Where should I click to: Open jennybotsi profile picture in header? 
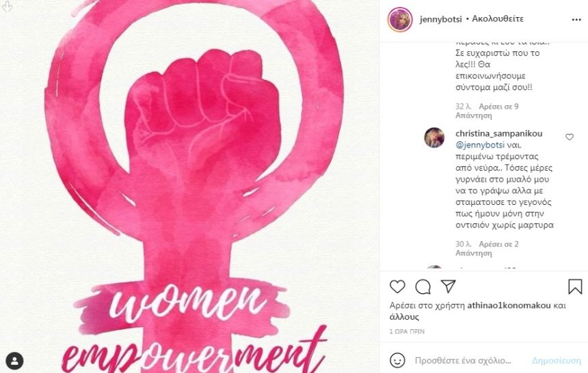400,20
